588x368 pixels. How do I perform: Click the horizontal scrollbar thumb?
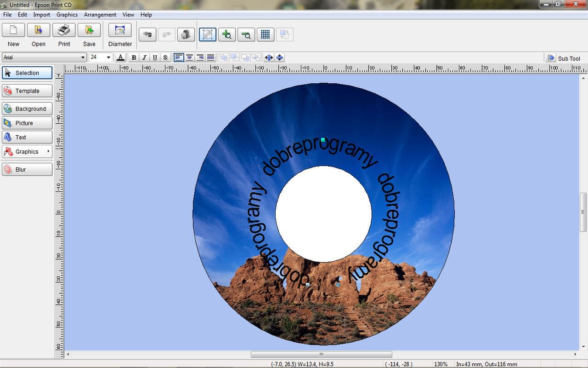coord(322,354)
